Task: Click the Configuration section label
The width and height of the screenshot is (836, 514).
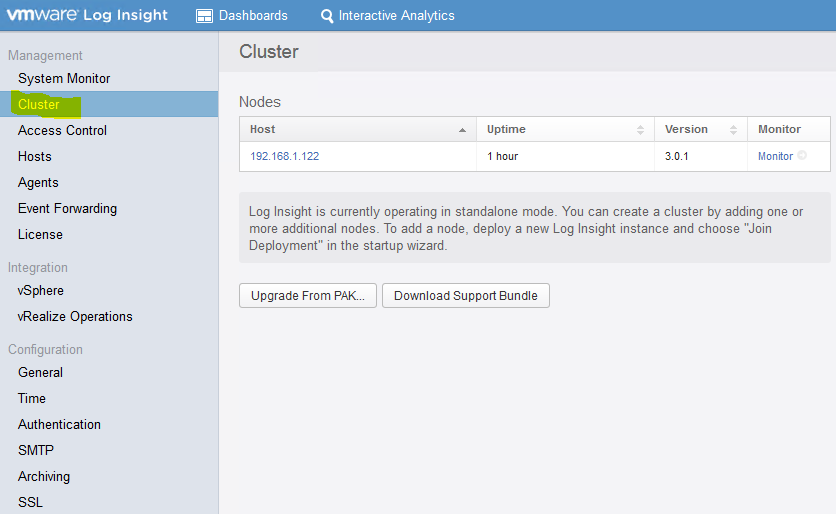Action: pos(45,350)
